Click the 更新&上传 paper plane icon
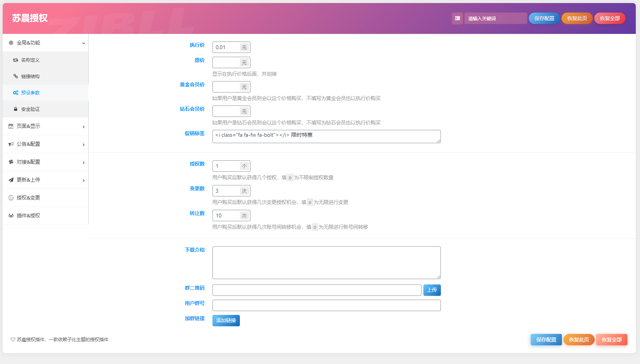 (x=11, y=180)
